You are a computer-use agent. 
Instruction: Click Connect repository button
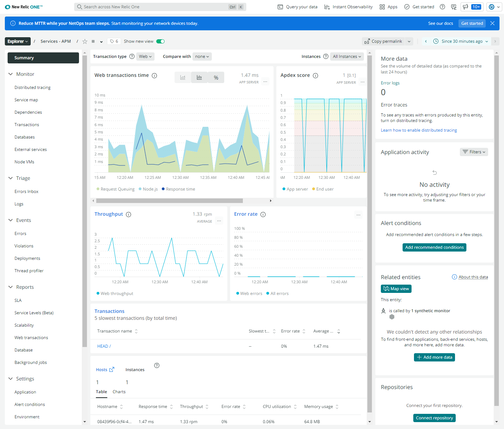(434, 418)
